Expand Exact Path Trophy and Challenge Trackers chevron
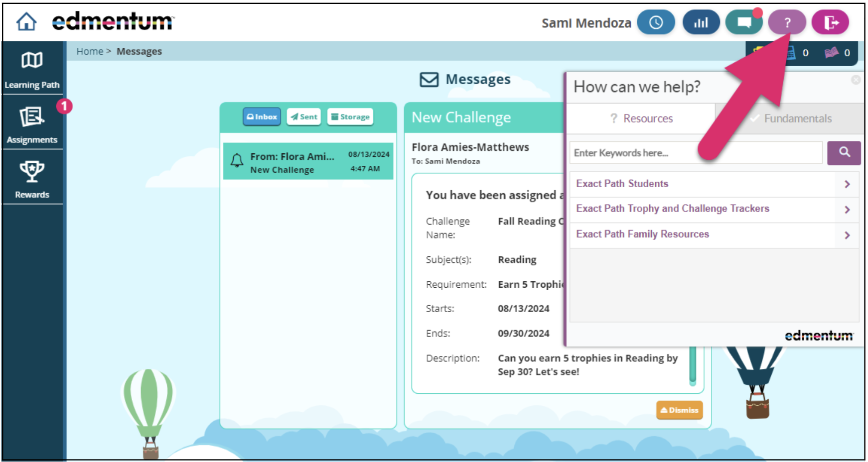Image resolution: width=868 pixels, height=462 pixels. 847,210
